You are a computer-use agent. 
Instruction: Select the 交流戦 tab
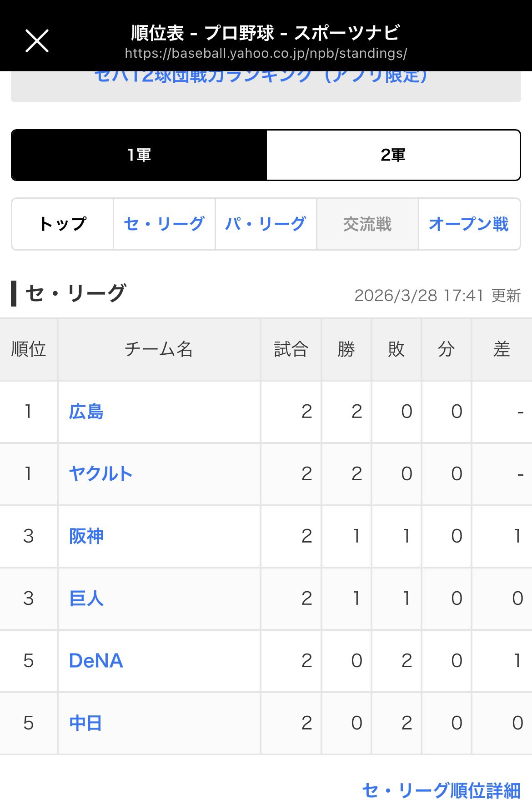[367, 224]
